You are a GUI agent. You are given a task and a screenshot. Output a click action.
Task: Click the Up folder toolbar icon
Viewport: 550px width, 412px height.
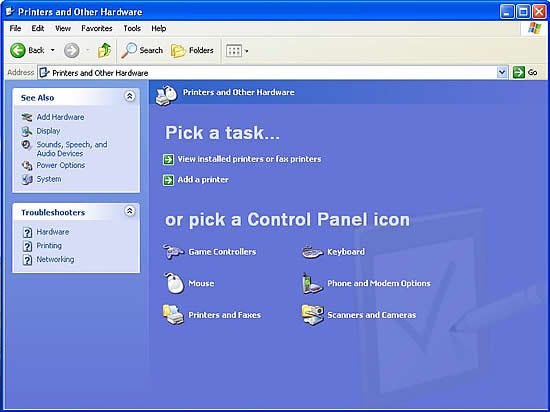tap(104, 50)
